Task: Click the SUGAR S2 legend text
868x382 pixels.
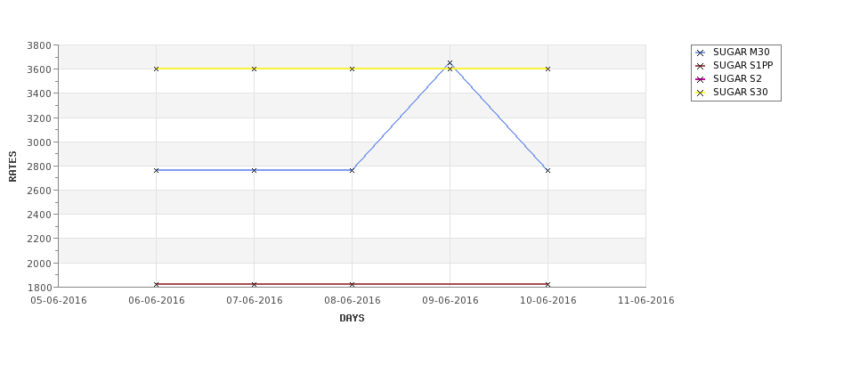Action: pyautogui.click(x=737, y=79)
